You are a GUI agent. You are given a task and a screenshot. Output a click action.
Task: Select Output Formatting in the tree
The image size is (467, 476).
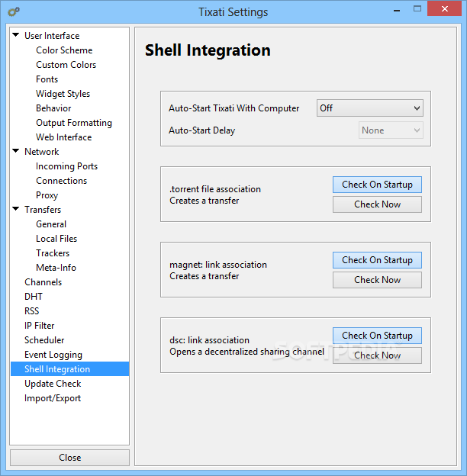74,123
